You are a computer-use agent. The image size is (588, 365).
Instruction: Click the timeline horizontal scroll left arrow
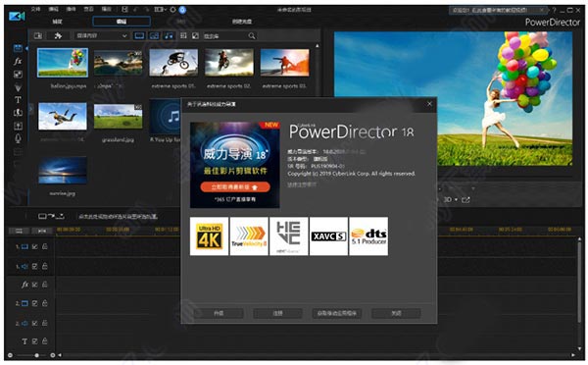(60, 355)
